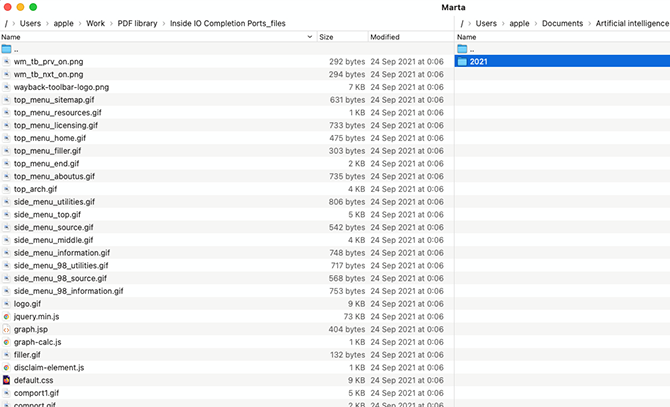Screen dimensions: 670x407
Task: Click the top_menu_aboutus.gif file icon
Action: click(6, 176)
